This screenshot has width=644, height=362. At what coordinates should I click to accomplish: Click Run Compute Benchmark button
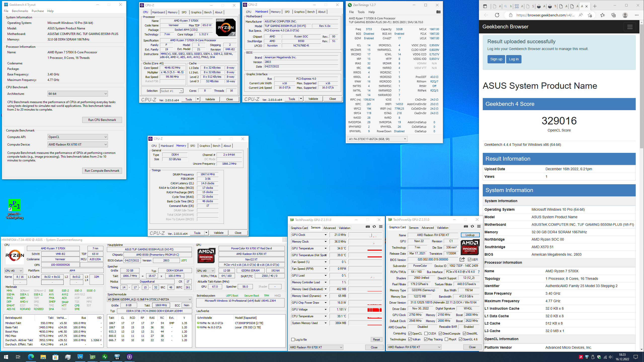[102, 170]
